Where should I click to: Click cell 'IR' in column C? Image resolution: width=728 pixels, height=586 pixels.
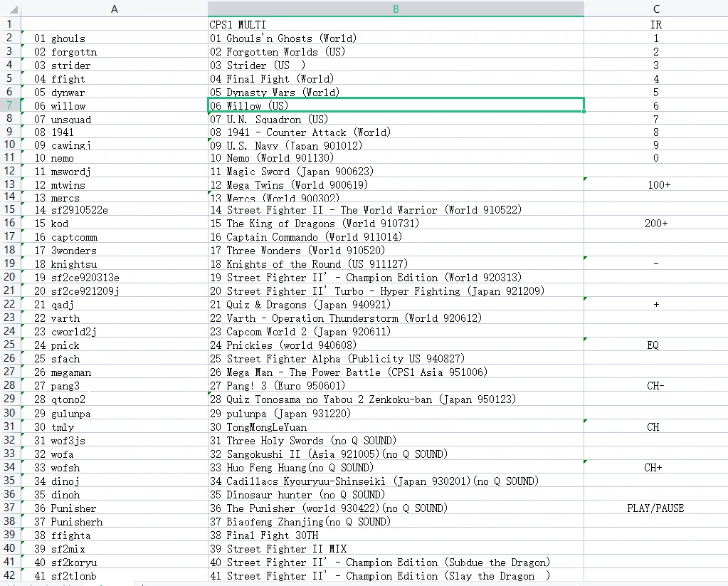[x=655, y=24]
